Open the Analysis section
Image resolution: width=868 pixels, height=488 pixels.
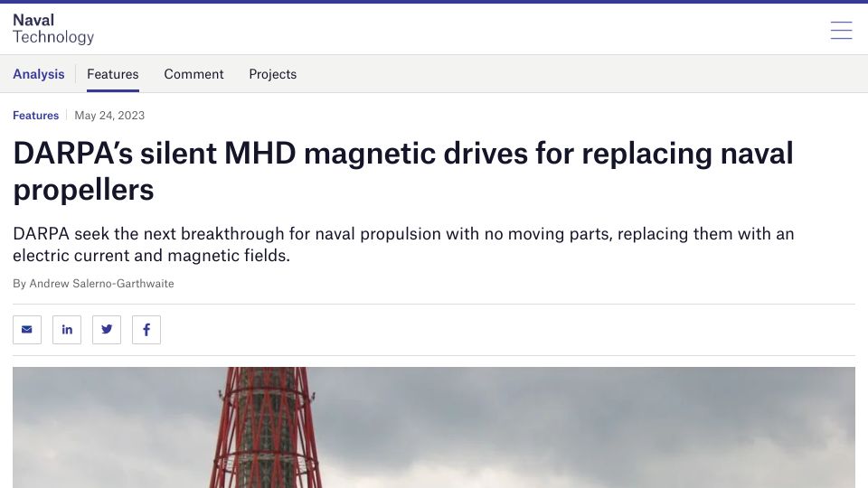click(39, 74)
